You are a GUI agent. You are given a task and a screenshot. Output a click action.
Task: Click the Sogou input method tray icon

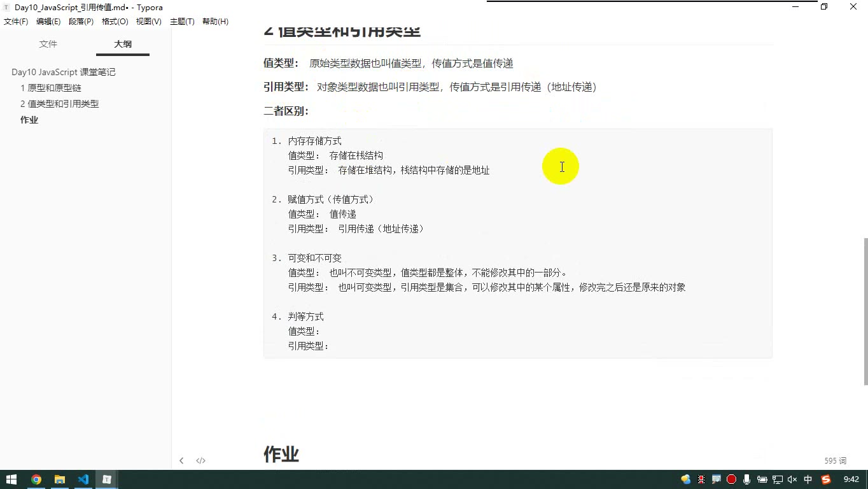826,479
